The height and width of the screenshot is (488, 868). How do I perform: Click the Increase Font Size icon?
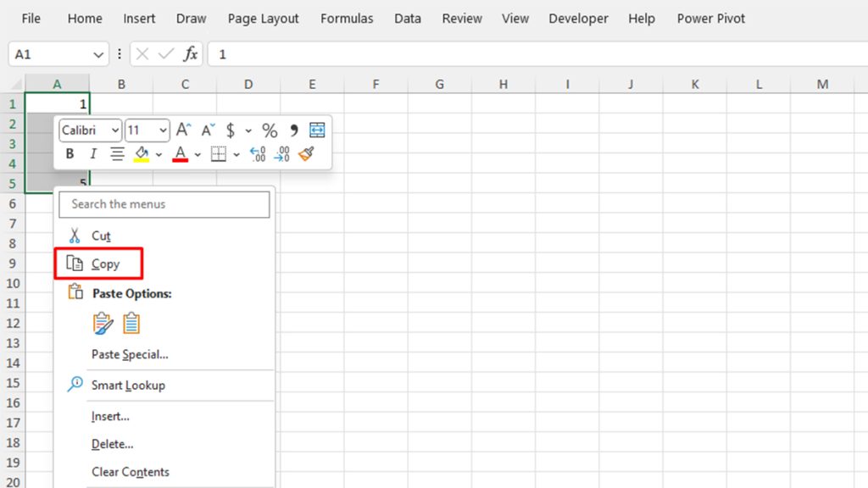point(183,129)
